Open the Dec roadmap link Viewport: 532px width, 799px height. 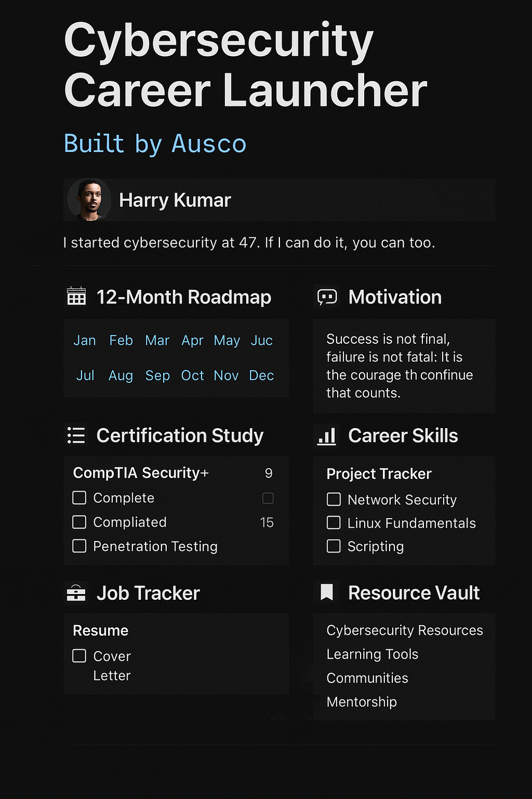(x=261, y=376)
